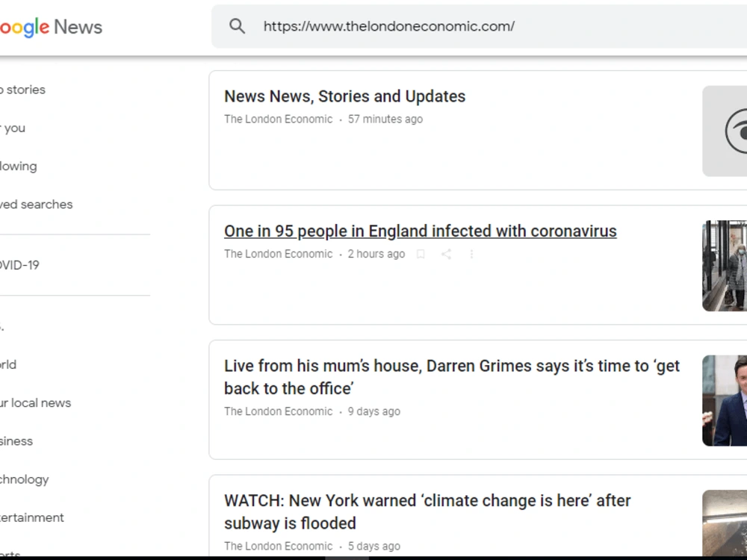Screen dimensions: 747x560
Task: Click the eye placeholder thumbnail of first story
Action: 725,131
